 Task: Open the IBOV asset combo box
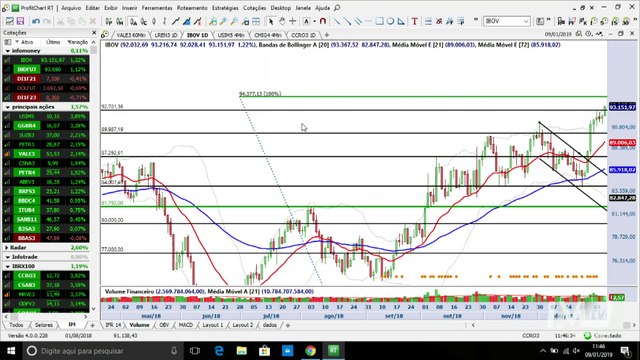(507, 21)
